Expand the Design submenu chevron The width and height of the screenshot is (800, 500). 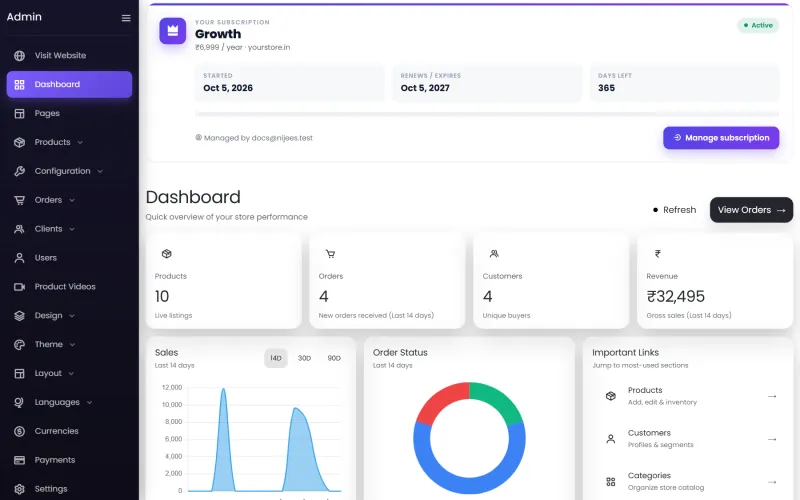(72, 316)
